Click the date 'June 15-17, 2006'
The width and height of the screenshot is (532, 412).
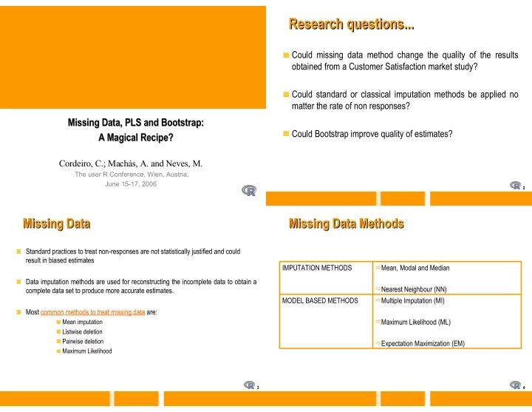131,183
